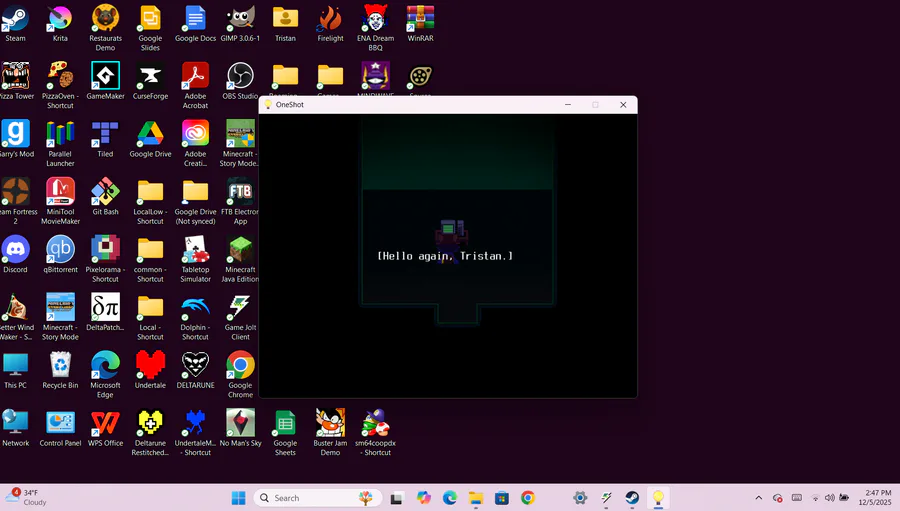Viewport: 900px width, 511px height.
Task: Select the ENA Dream BBQ icon
Action: [375, 28]
